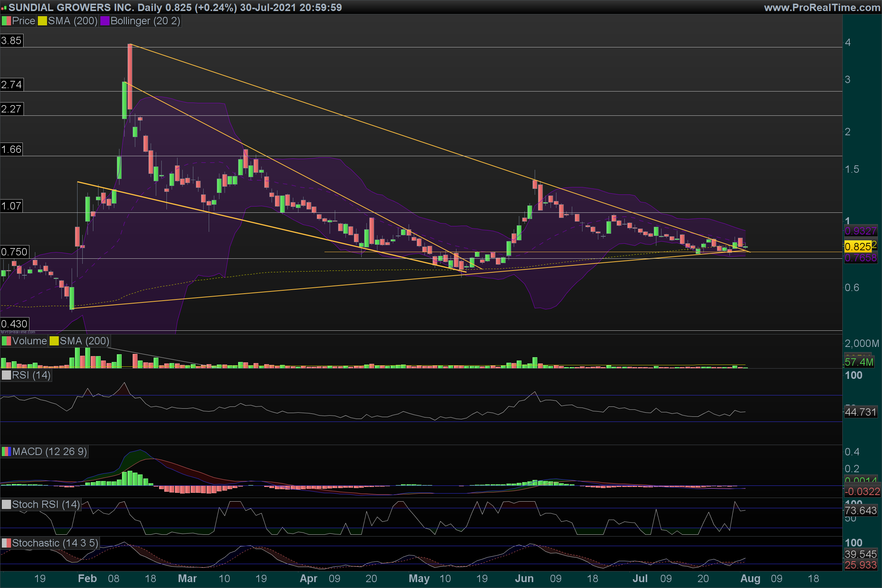Image resolution: width=882 pixels, height=588 pixels.
Task: Click the SUNDIAL GROWERS INC. chart title
Action: (x=71, y=7)
